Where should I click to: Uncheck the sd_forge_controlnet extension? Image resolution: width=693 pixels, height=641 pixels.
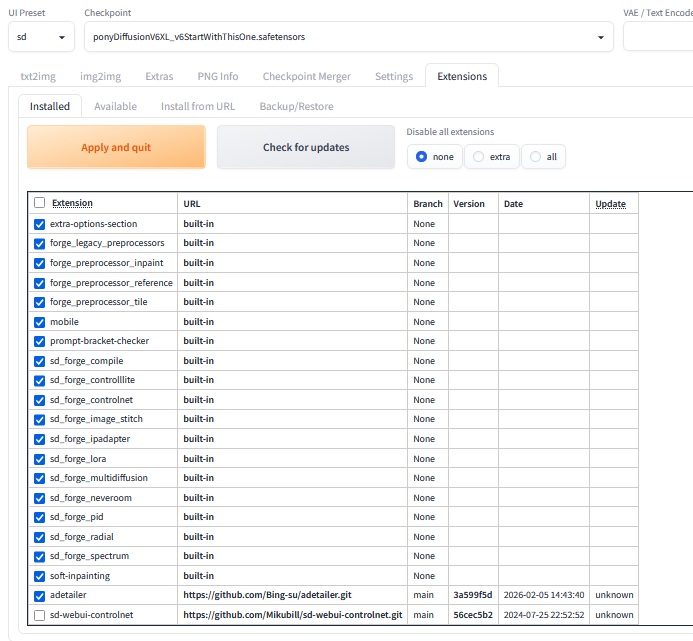point(39,400)
